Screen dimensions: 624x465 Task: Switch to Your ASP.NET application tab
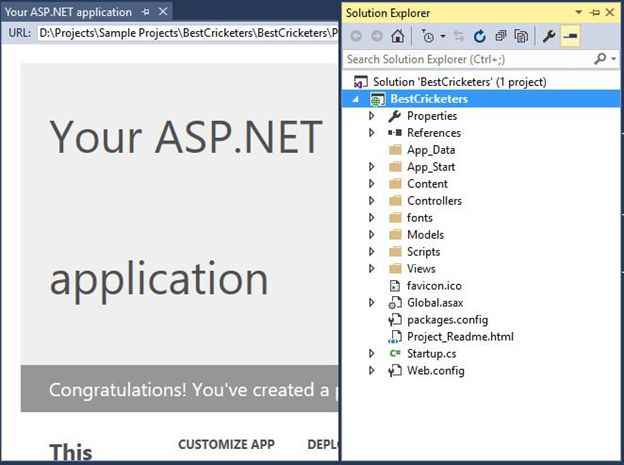click(x=68, y=12)
